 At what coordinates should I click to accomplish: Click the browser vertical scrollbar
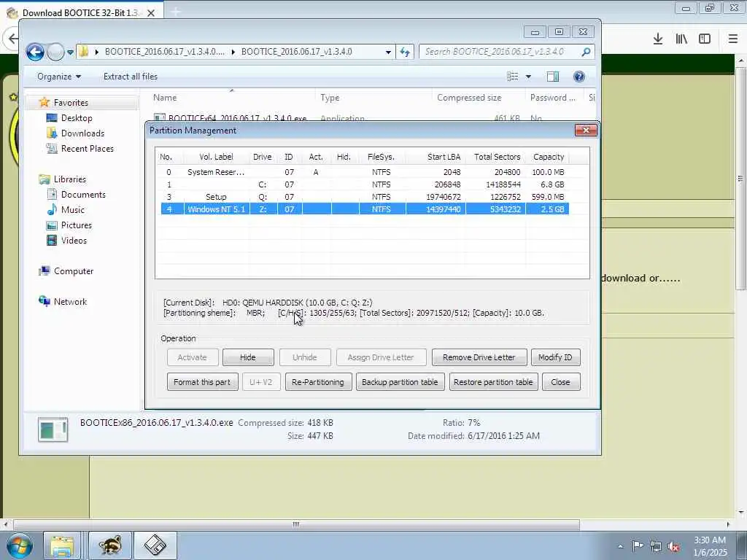(740, 179)
